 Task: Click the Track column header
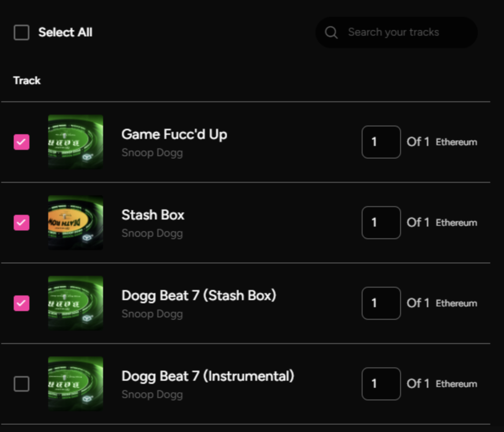point(27,81)
